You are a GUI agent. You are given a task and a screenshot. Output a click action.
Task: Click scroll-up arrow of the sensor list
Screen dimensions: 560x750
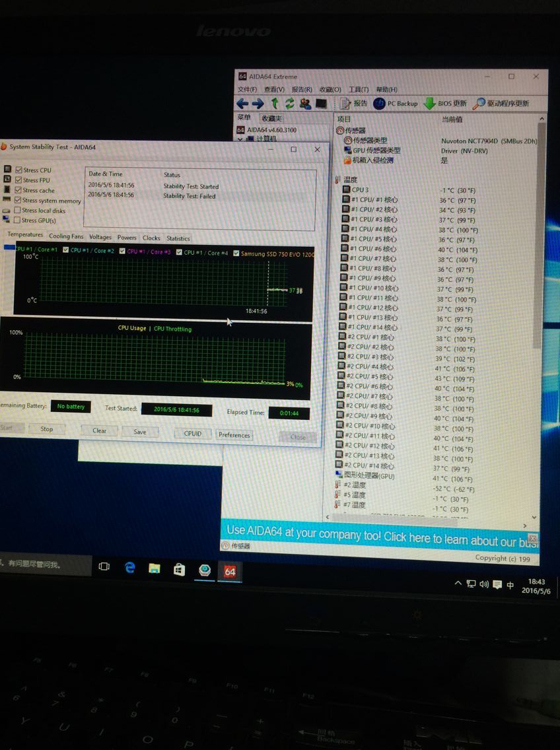(x=542, y=119)
